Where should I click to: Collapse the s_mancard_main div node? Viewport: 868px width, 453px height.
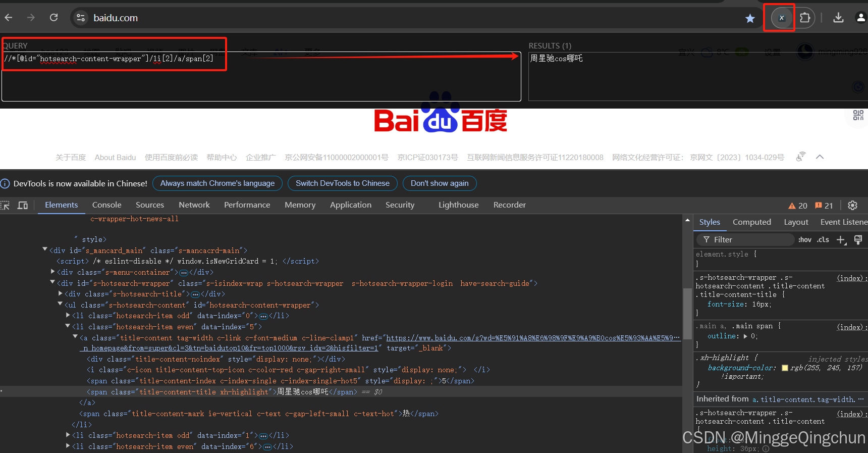click(45, 249)
